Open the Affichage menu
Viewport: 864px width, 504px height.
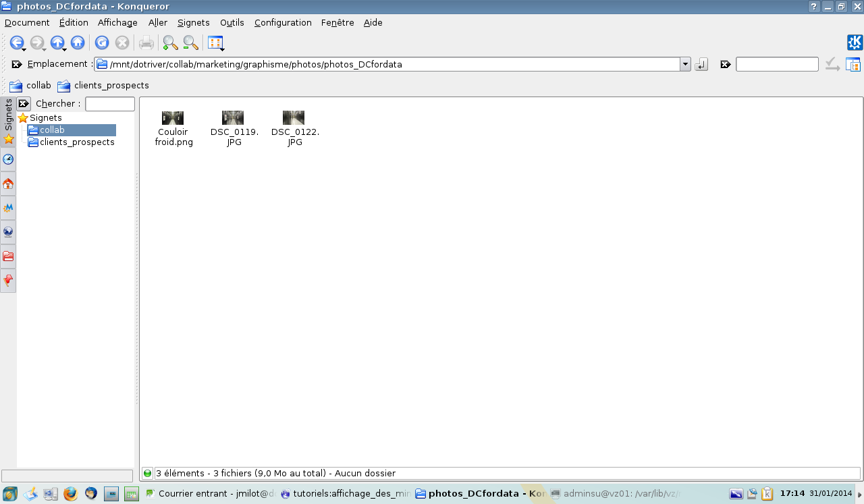click(117, 22)
